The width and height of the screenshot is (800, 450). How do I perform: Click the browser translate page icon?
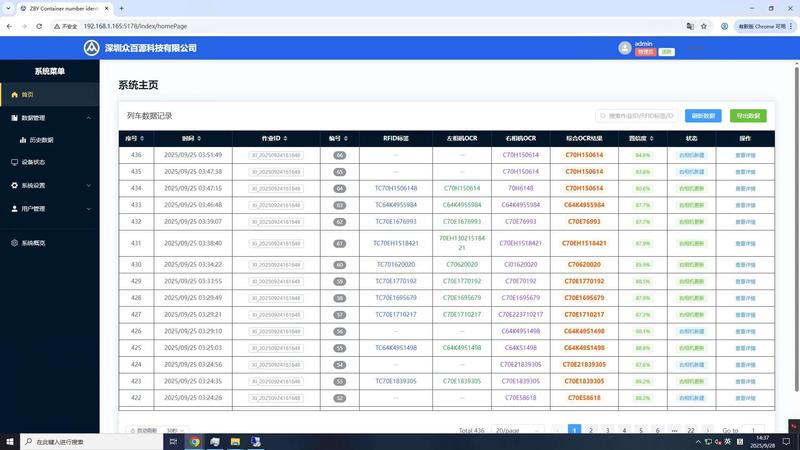click(690, 26)
